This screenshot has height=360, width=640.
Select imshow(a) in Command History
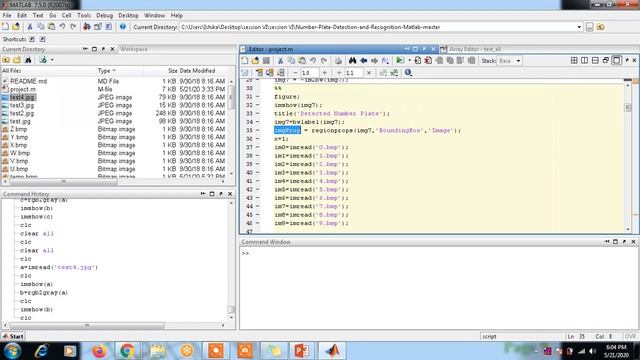click(36, 284)
